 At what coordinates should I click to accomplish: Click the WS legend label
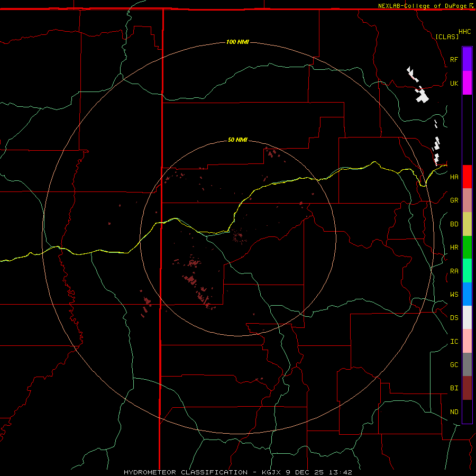(x=454, y=294)
